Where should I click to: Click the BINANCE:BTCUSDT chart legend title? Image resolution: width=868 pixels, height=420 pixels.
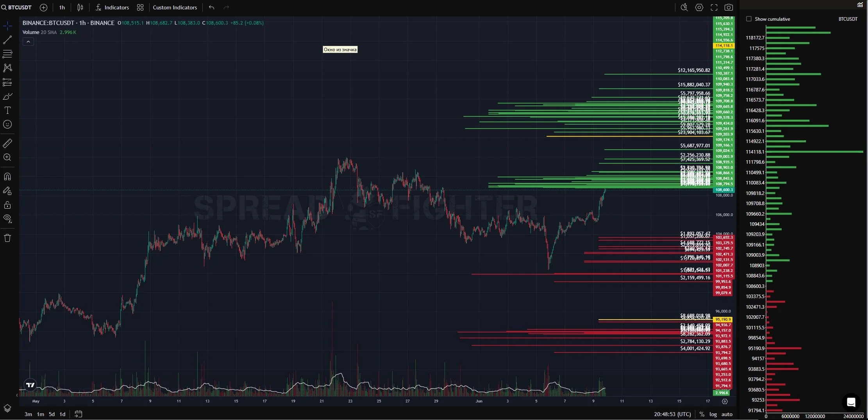(x=68, y=23)
